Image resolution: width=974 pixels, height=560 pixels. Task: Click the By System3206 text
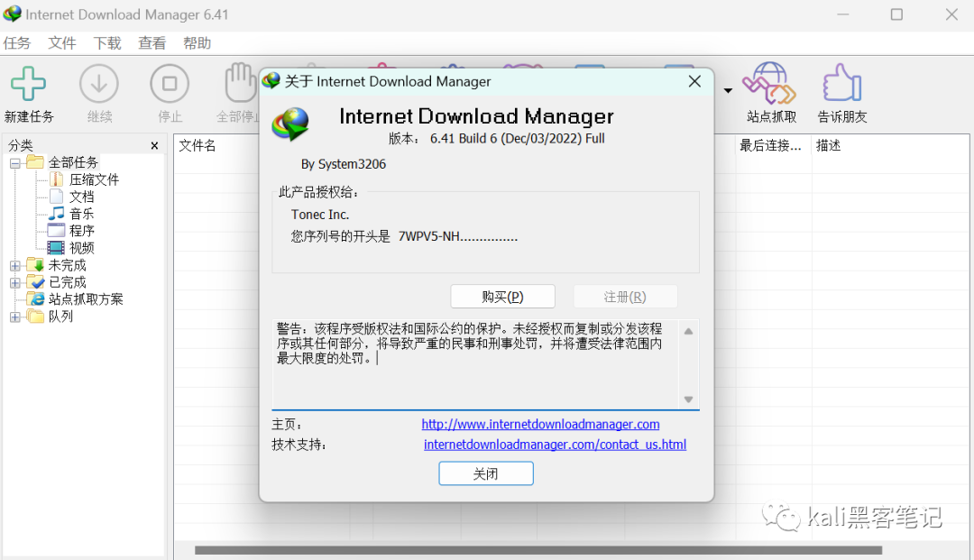pyautogui.click(x=344, y=164)
